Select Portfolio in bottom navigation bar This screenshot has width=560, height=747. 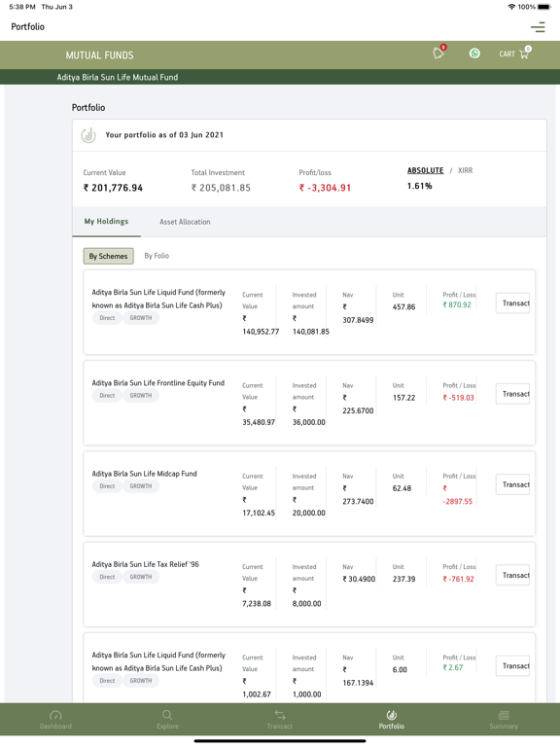coord(392,720)
